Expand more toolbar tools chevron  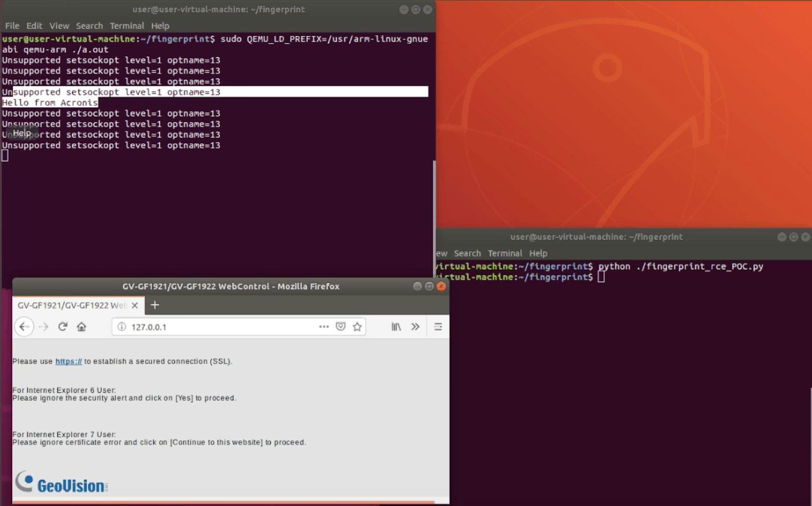415,327
